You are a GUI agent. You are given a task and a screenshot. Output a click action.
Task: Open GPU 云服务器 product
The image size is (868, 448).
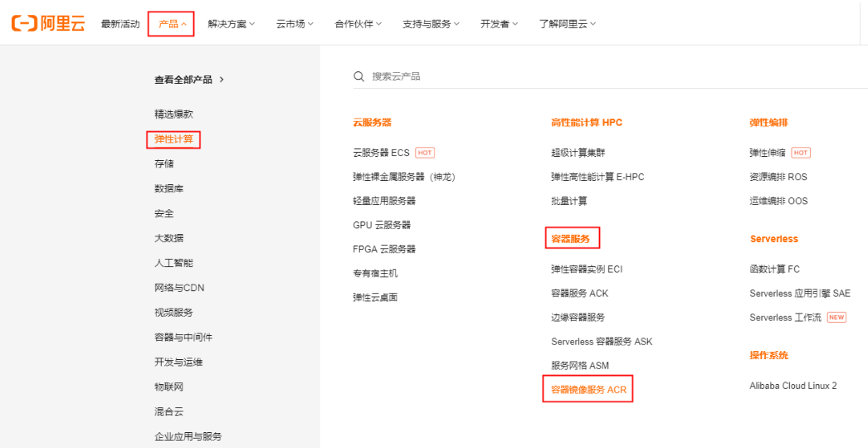coord(382,226)
